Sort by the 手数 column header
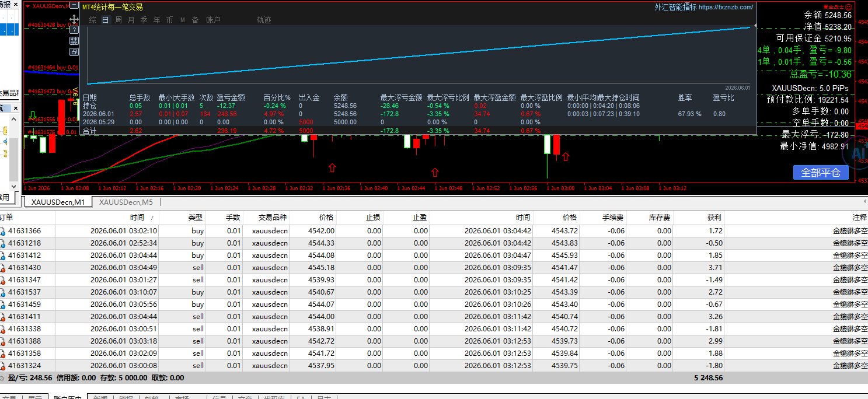 coord(225,217)
